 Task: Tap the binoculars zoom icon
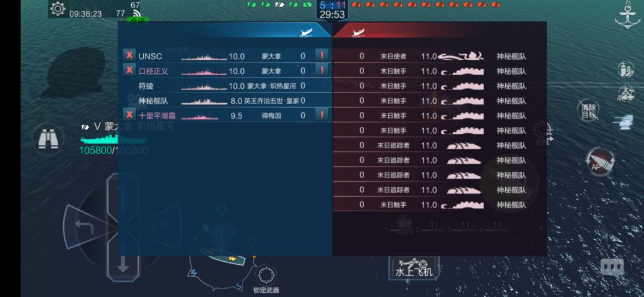48,139
